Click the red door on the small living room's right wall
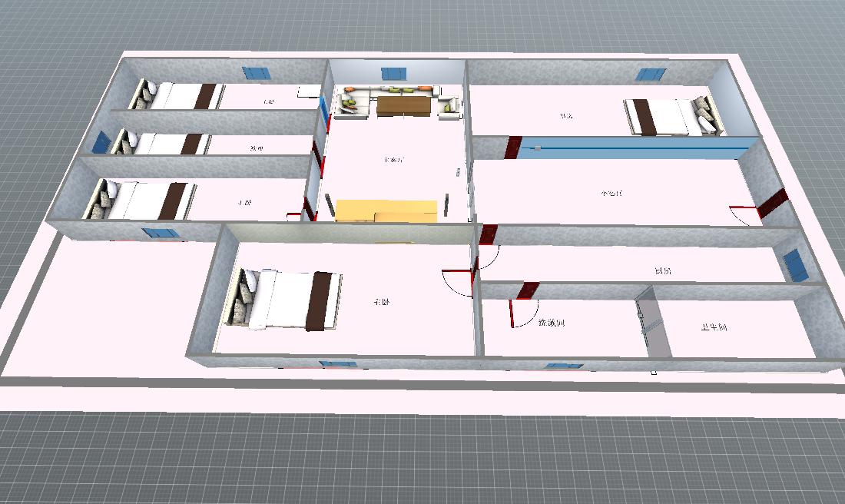Image resolution: width=845 pixels, height=504 pixels. coord(772,204)
